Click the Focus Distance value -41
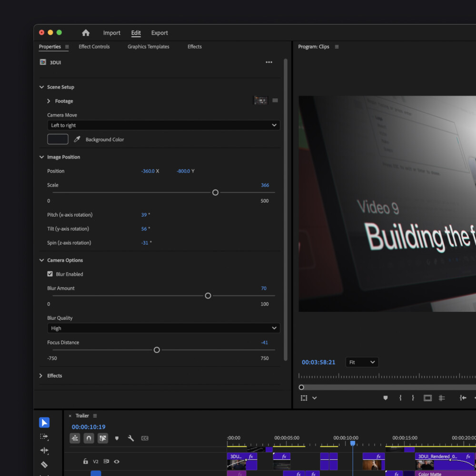 [x=264, y=342]
